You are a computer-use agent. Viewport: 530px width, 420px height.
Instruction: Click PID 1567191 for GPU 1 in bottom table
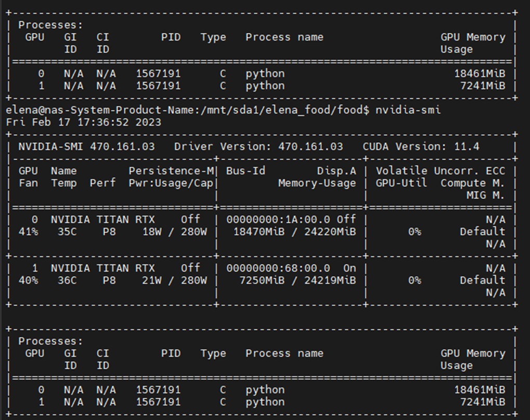[x=158, y=402]
